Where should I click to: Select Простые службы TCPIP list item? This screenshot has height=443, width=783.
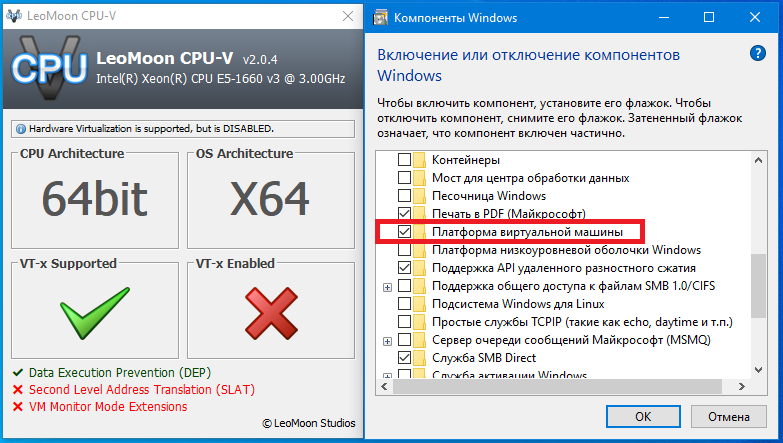[582, 322]
